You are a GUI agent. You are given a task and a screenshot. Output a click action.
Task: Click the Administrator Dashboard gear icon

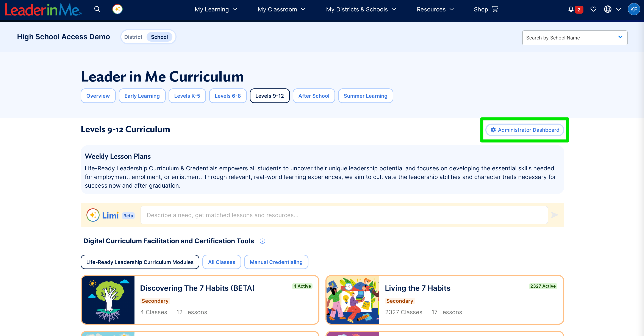tap(493, 130)
